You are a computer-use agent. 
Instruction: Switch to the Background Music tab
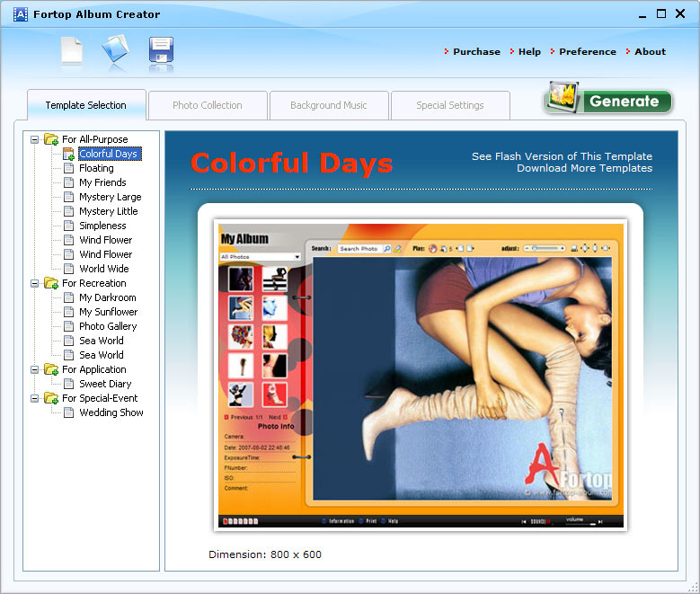point(329,105)
